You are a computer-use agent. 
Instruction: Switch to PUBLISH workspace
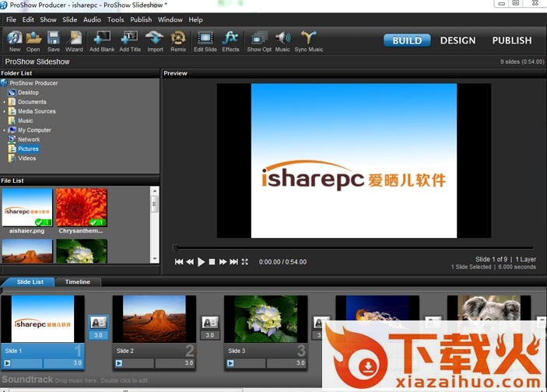(512, 40)
